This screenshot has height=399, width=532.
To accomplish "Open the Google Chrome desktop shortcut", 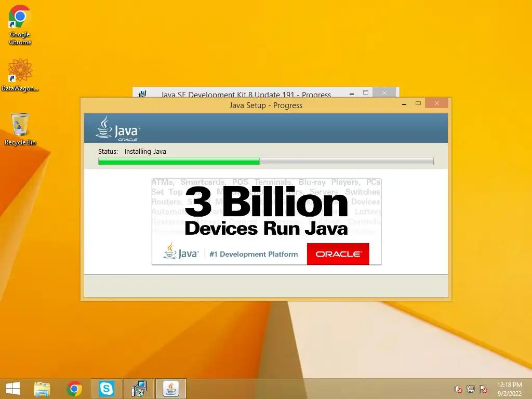I will tap(20, 25).
